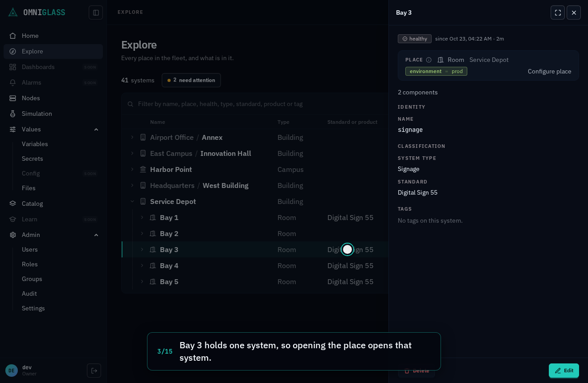588x383 pixels.
Task: Click Configure place
Action: (550, 71)
